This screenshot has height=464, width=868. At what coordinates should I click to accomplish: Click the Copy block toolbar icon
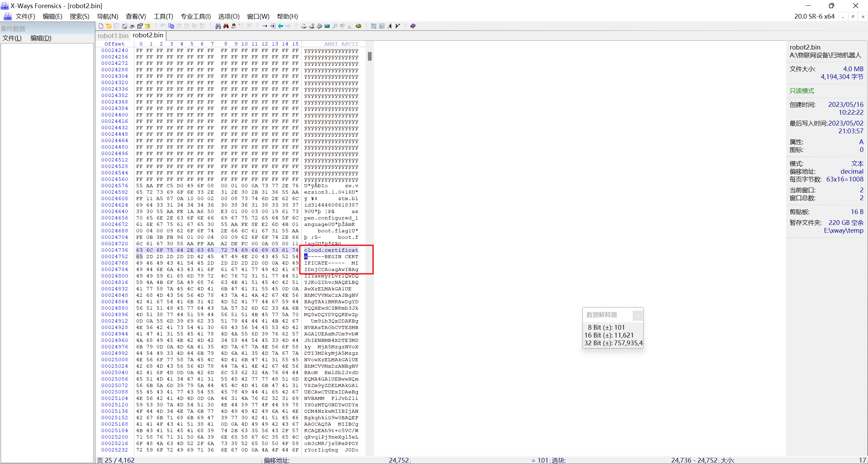point(171,26)
